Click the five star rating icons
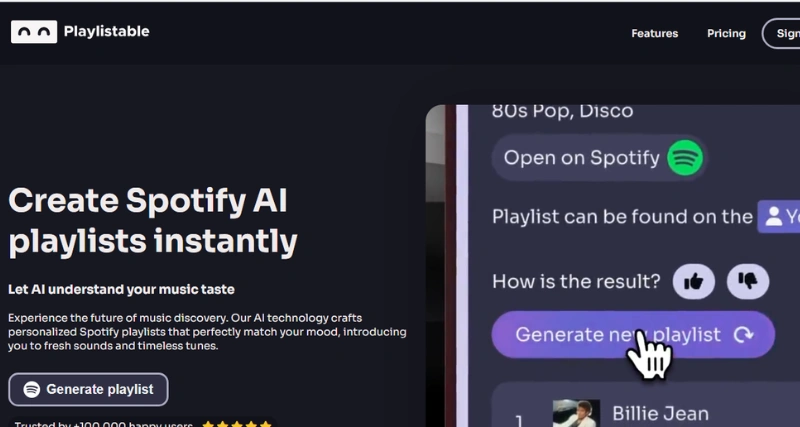Image resolution: width=800 pixels, height=427 pixels. [x=237, y=424]
